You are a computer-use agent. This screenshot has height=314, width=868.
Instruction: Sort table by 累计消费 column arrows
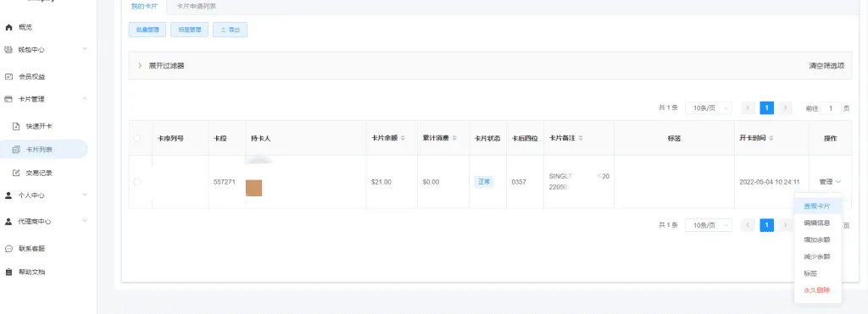pyautogui.click(x=454, y=138)
